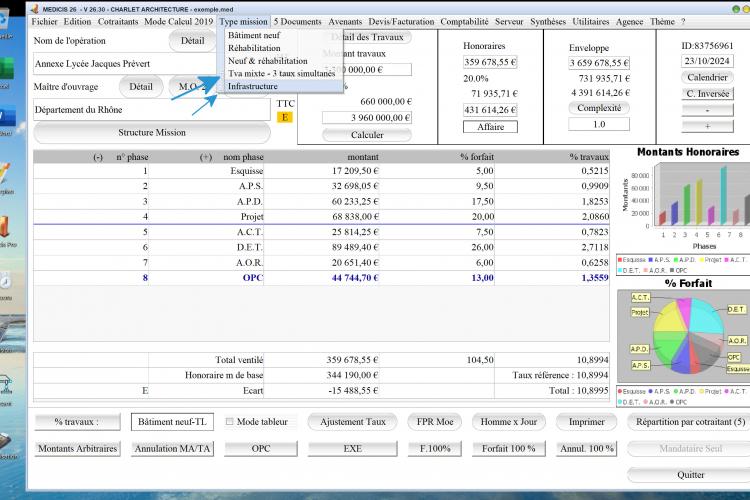Open the Thème menu

(x=662, y=22)
